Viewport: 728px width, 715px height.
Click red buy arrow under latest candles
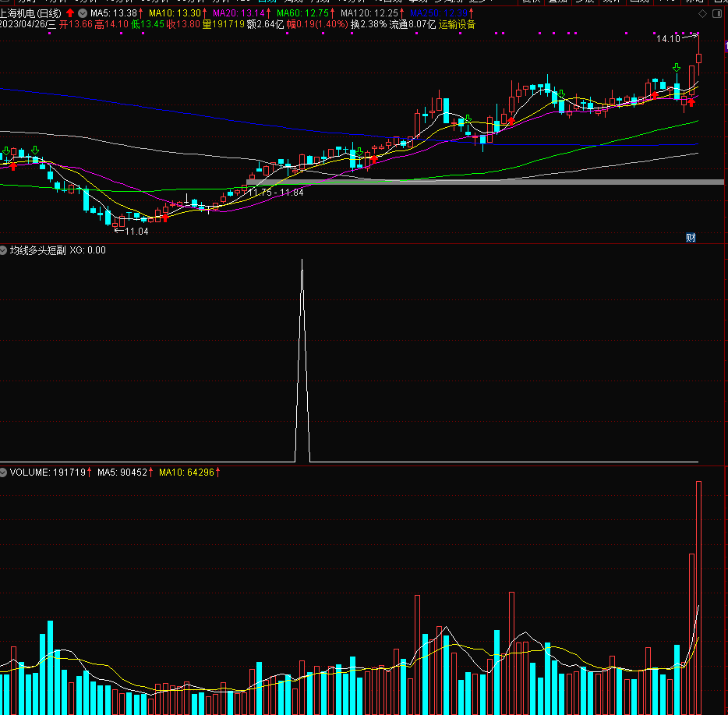[x=691, y=103]
